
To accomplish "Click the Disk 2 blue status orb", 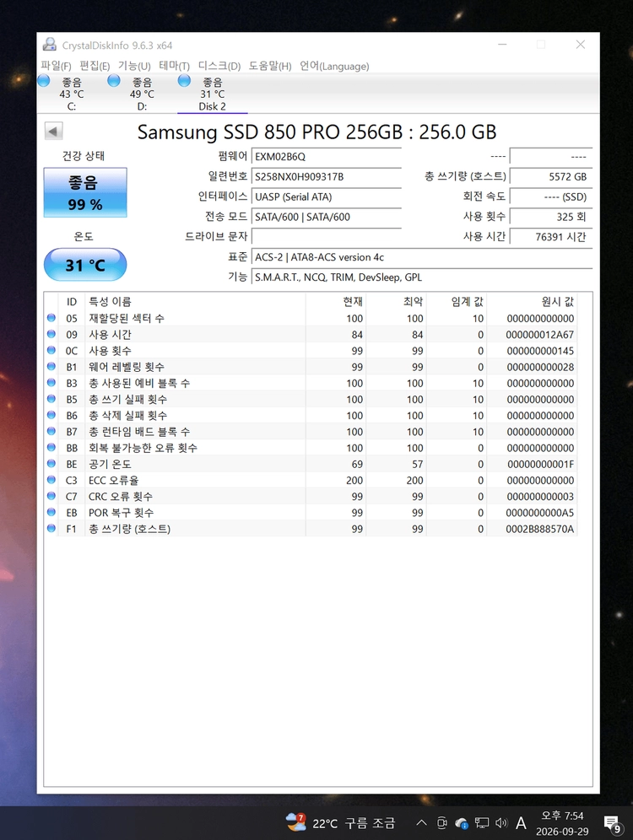I will (184, 81).
